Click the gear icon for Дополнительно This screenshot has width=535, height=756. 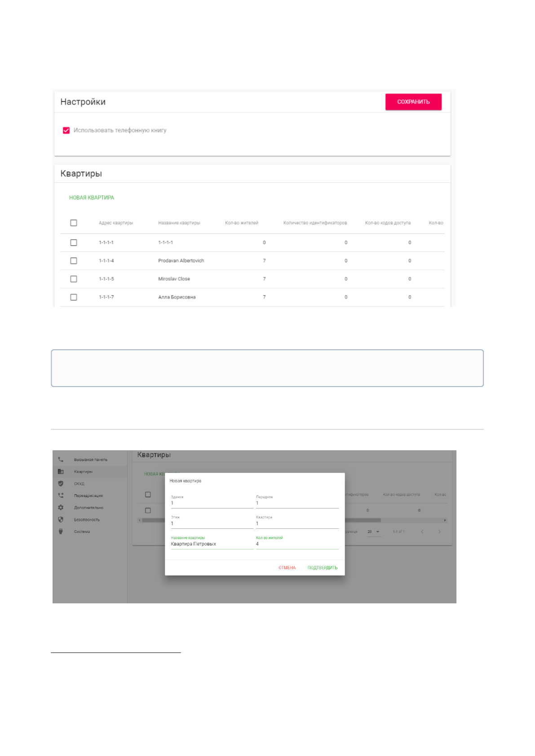[61, 507]
